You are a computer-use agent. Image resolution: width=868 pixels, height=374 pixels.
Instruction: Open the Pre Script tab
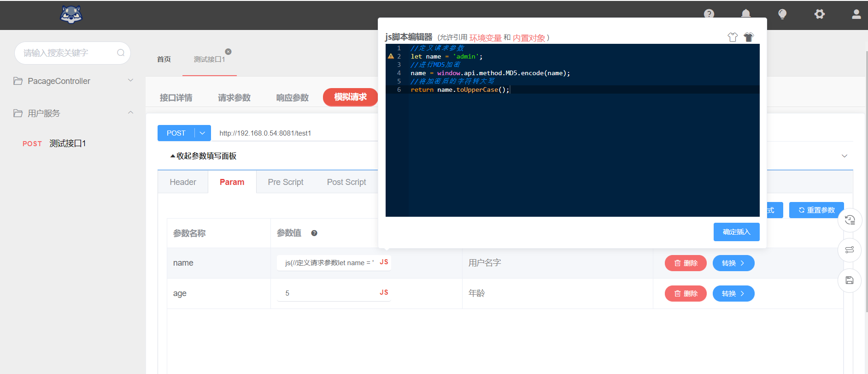(x=286, y=182)
